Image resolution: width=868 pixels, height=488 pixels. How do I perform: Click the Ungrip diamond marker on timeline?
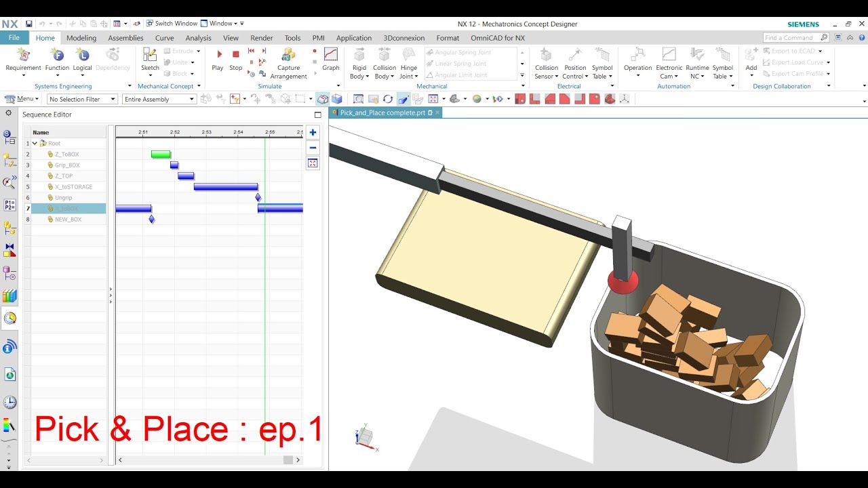coord(258,198)
